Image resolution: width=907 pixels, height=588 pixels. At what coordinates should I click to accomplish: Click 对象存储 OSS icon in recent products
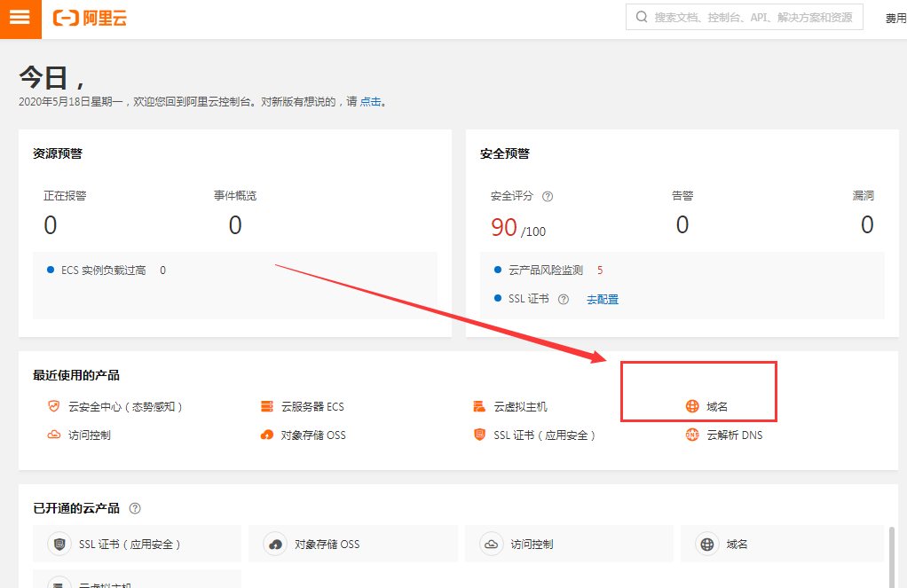coord(266,435)
